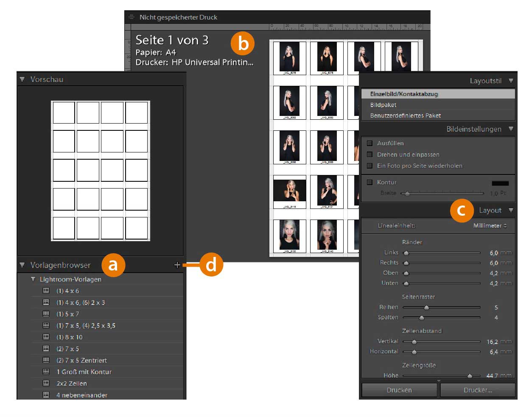
Task: Click the template icon beside 1 Groß mit Kontur
Action: coord(46,372)
